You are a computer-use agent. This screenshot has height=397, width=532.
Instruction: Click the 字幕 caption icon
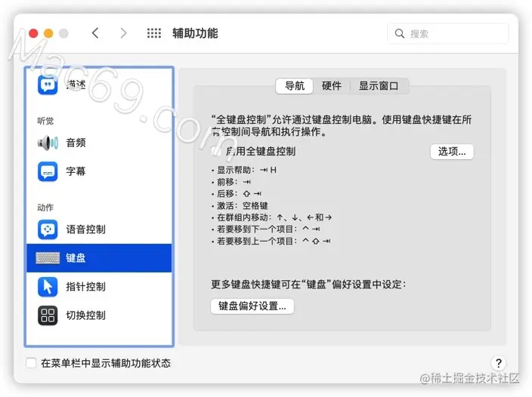48,171
